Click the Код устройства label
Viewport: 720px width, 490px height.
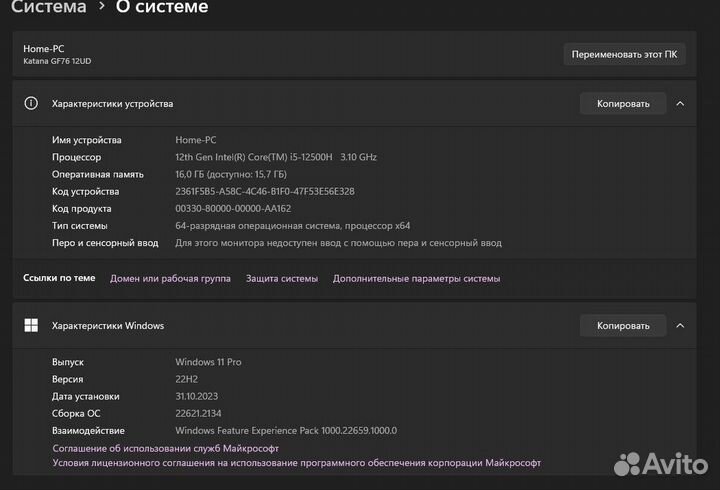(x=85, y=191)
